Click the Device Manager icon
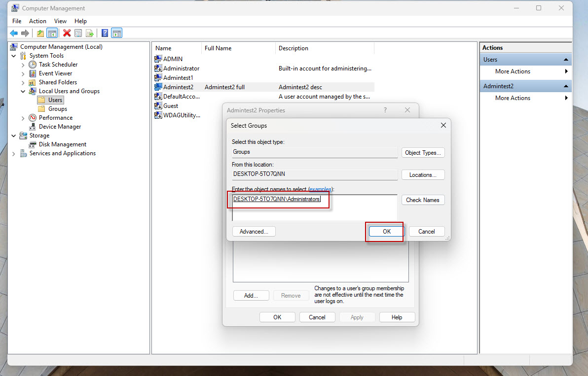This screenshot has width=588, height=376. [33, 127]
